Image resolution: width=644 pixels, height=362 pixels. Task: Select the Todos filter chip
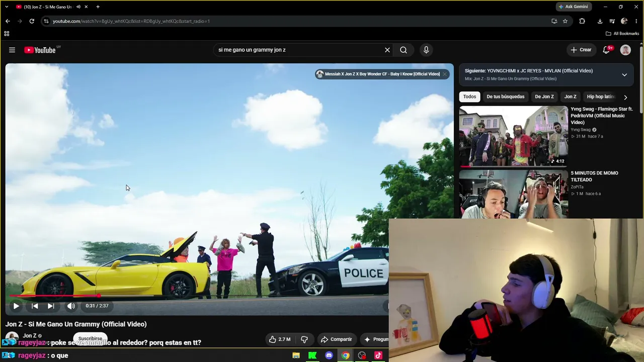pos(469,97)
